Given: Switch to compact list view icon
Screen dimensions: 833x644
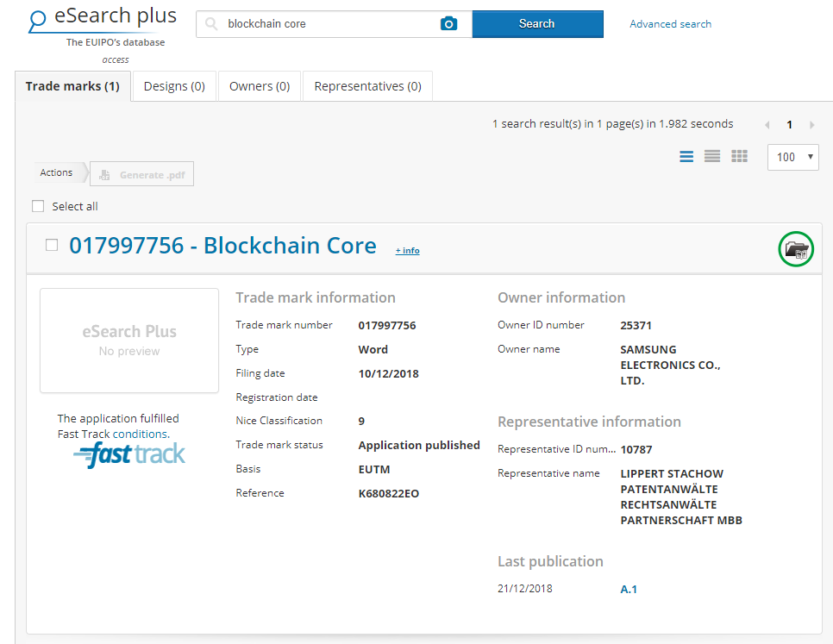Looking at the screenshot, I should pyautogui.click(x=712, y=156).
